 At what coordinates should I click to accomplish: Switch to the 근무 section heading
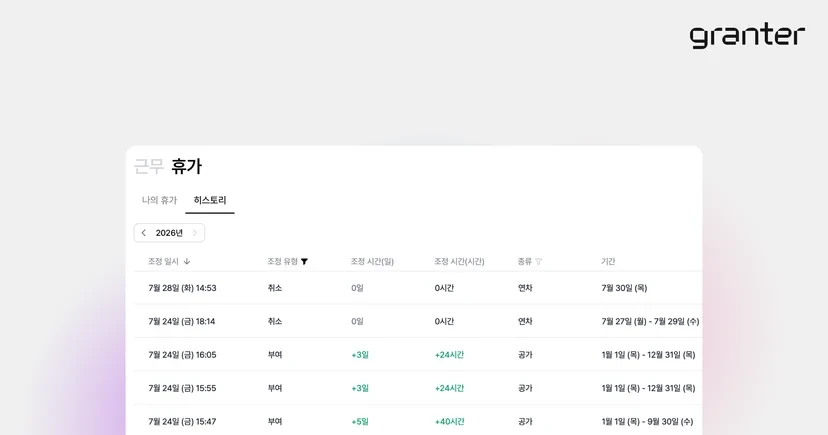tap(149, 166)
